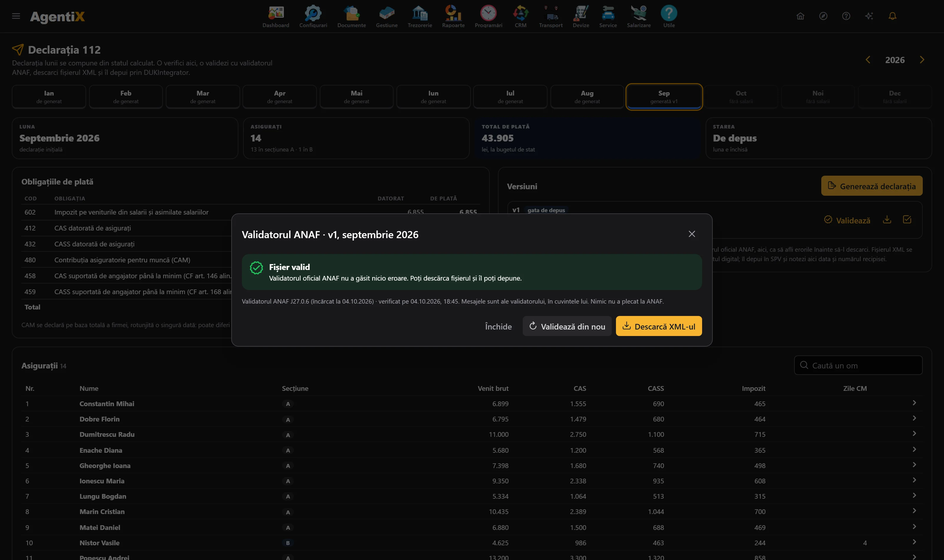
Task: Expand Constantin Mihai row chevron
Action: (914, 403)
